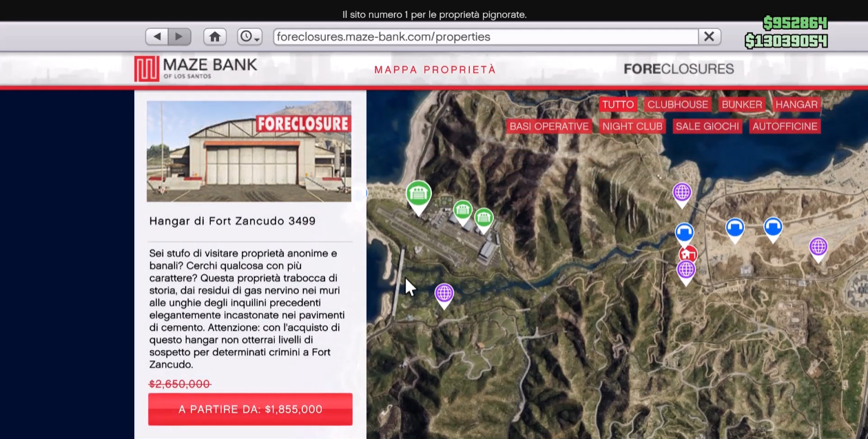Select the rightmost green hangar marker at Fort Zancudo
The height and width of the screenshot is (439, 868).
(484, 219)
